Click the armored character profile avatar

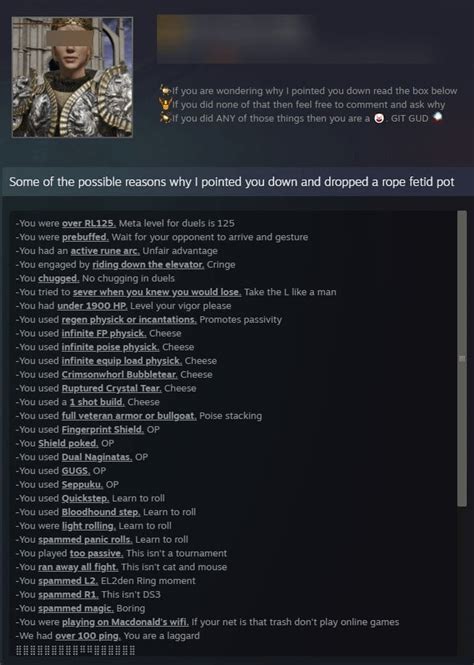pos(72,77)
